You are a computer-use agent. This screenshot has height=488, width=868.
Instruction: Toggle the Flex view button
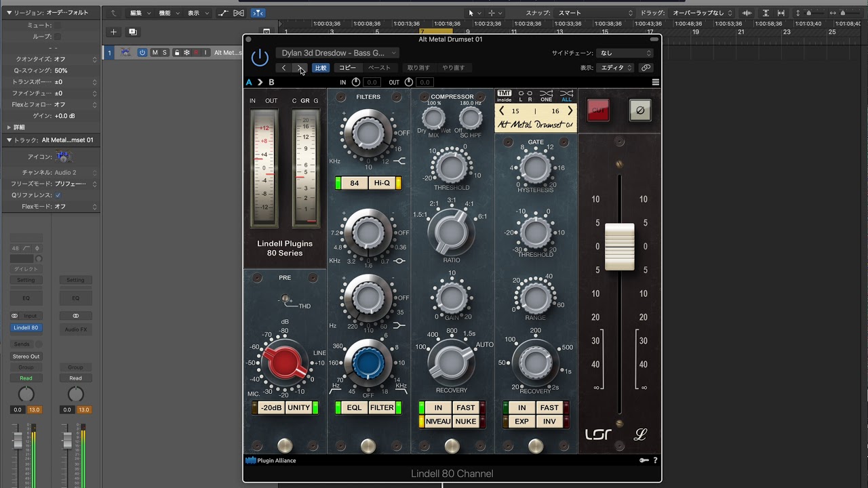click(x=239, y=13)
